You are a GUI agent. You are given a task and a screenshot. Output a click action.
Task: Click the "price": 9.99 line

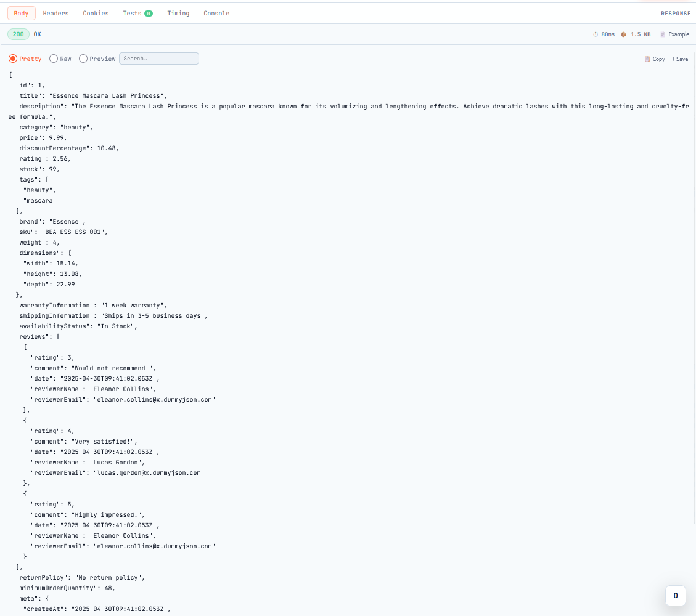point(41,137)
